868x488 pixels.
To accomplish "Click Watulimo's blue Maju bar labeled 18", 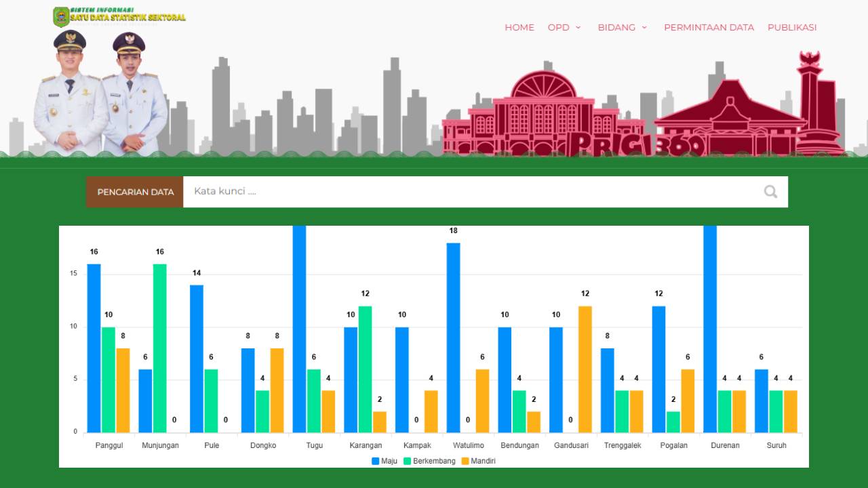I will (453, 338).
